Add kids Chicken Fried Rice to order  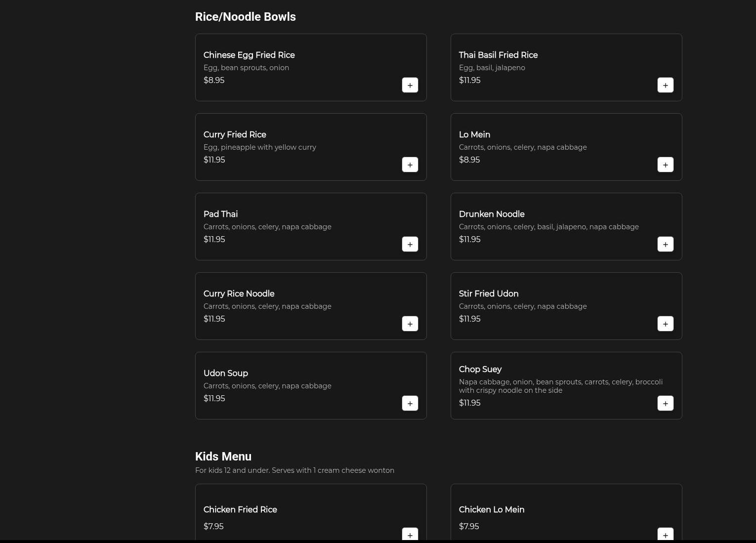[410, 535]
